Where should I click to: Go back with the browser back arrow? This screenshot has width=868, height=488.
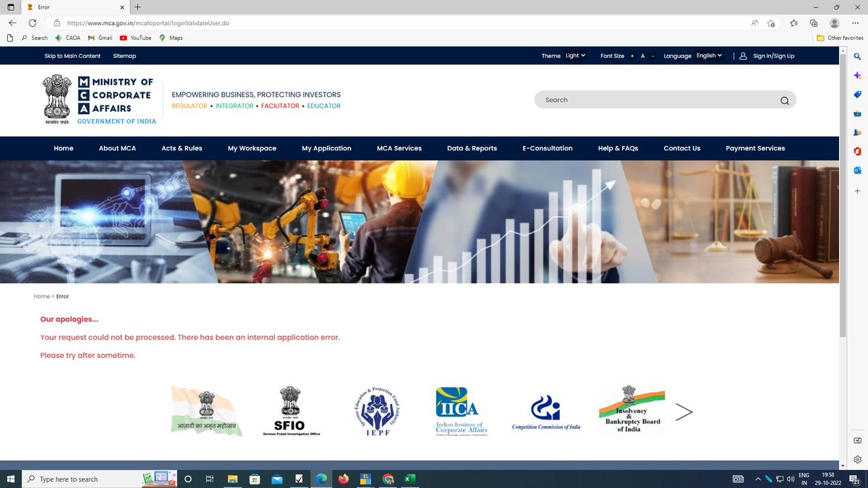click(x=12, y=23)
